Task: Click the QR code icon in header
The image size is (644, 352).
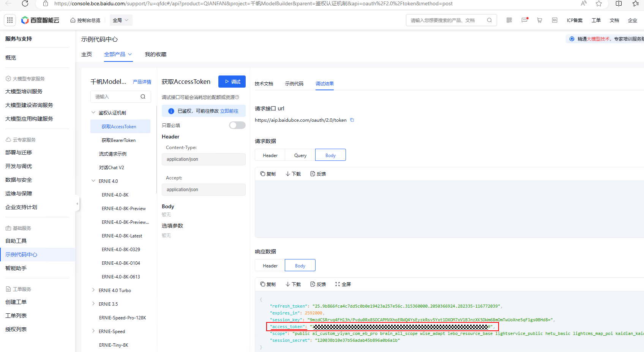Action: [x=509, y=20]
